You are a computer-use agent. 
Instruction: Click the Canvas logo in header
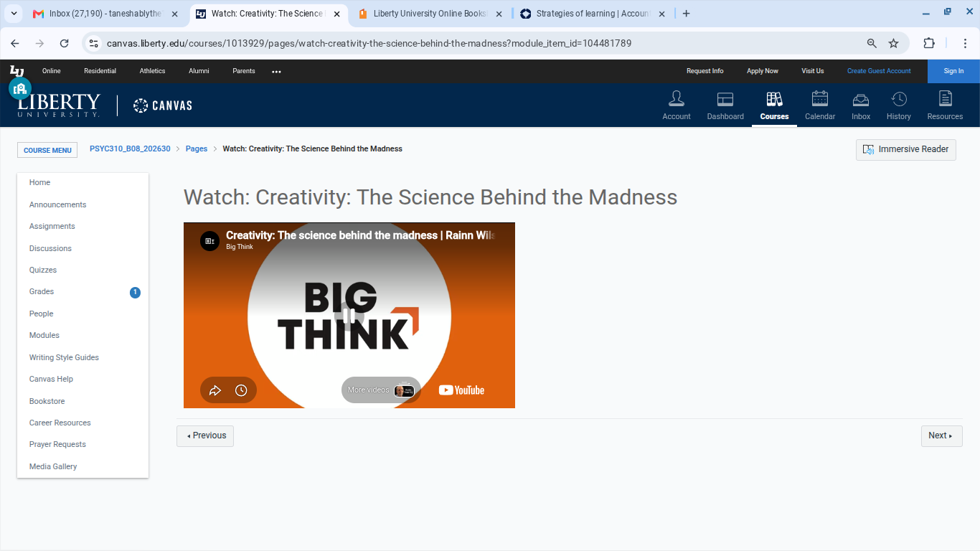click(x=163, y=105)
